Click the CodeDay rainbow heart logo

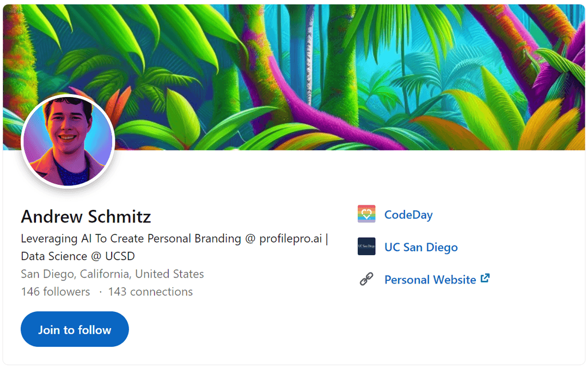point(366,214)
